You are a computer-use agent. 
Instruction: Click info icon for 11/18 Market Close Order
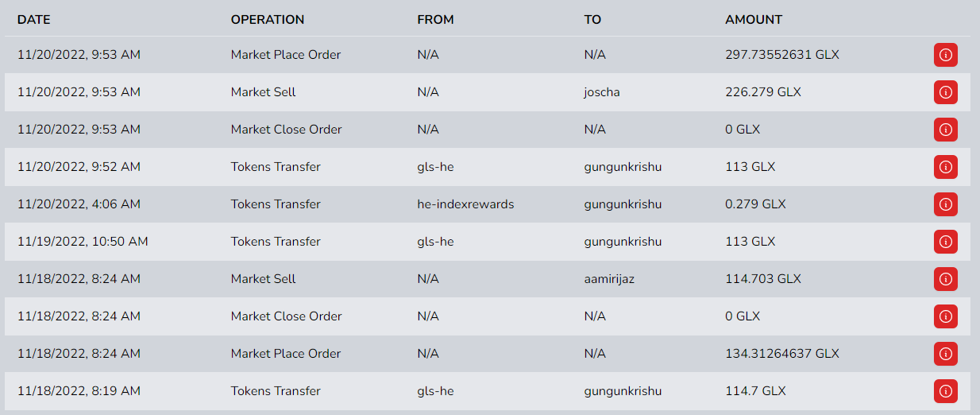(x=945, y=316)
